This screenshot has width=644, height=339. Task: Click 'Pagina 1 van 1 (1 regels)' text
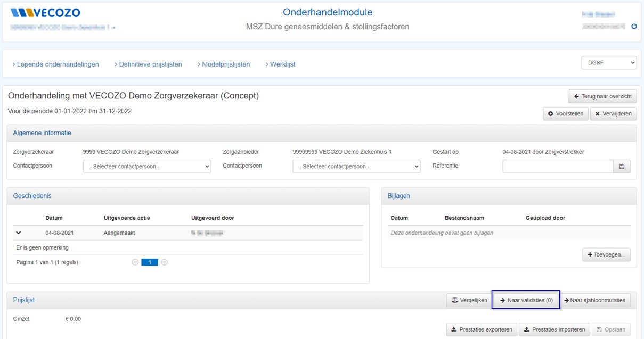[x=47, y=262]
